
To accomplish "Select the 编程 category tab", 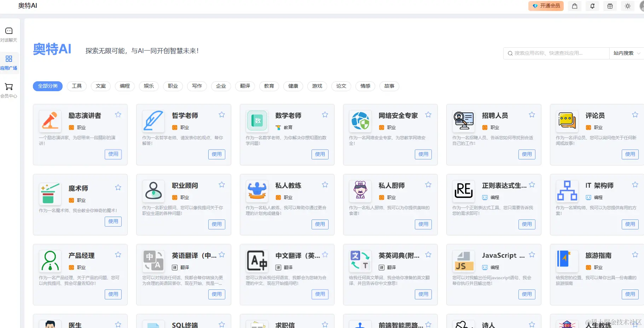I will [x=125, y=86].
